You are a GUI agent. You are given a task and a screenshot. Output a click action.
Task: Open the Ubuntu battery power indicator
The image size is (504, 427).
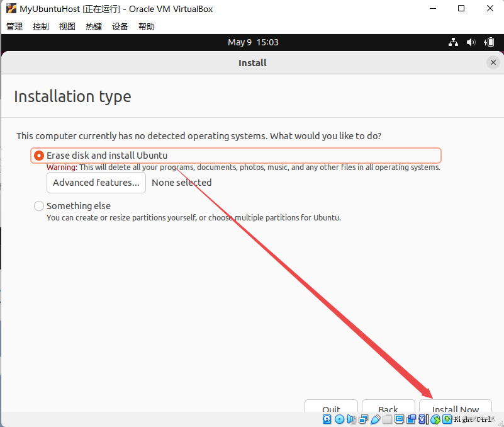pyautogui.click(x=489, y=42)
